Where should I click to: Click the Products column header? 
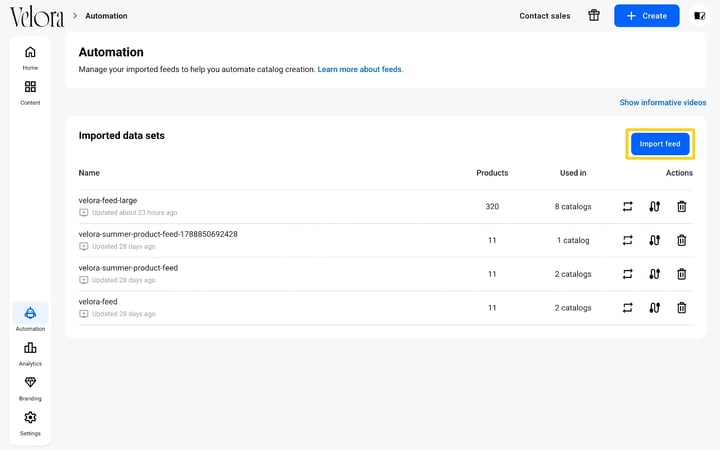[492, 173]
